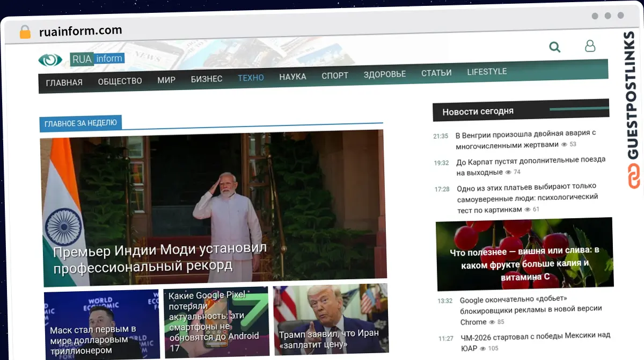Click the search magnifier icon
644x360 pixels.
pos(555,47)
